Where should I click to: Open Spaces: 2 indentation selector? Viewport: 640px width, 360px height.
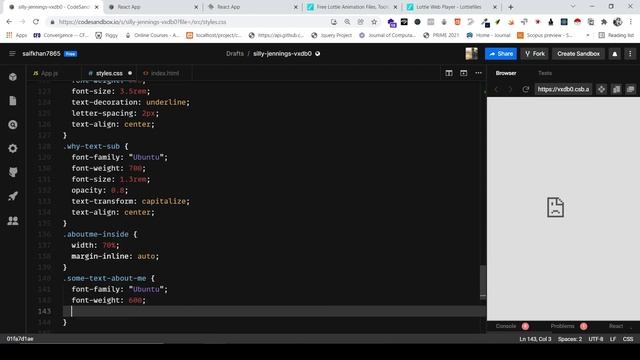[570, 339]
